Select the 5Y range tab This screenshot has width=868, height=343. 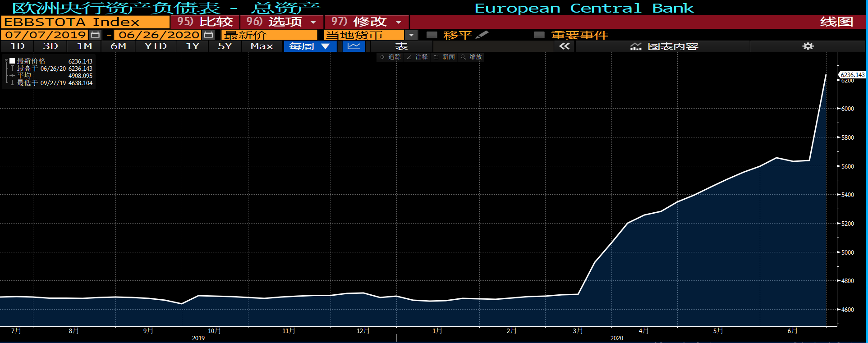pyautogui.click(x=225, y=46)
